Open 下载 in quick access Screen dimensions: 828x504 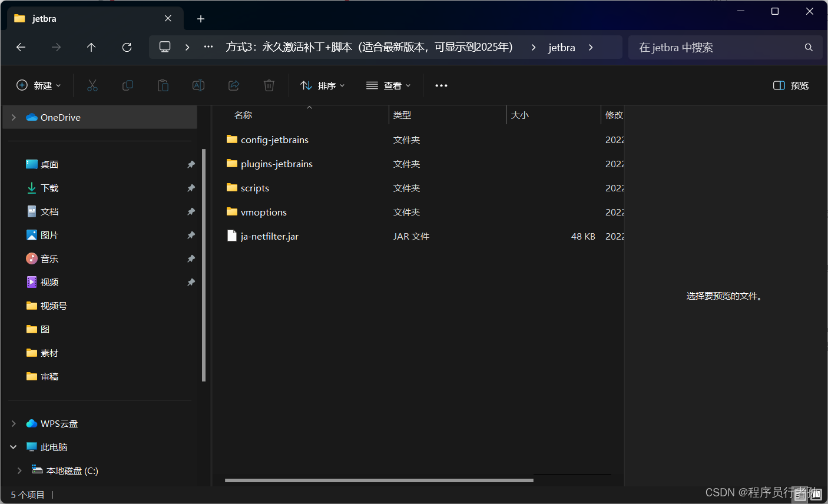[49, 188]
